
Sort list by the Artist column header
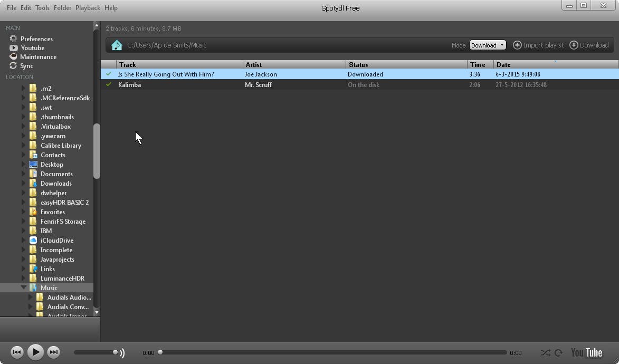point(294,64)
